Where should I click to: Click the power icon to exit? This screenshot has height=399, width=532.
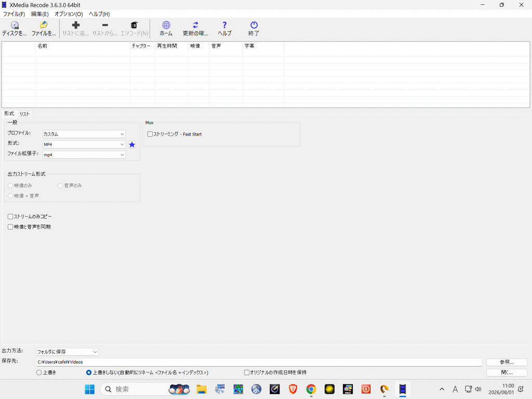(254, 25)
